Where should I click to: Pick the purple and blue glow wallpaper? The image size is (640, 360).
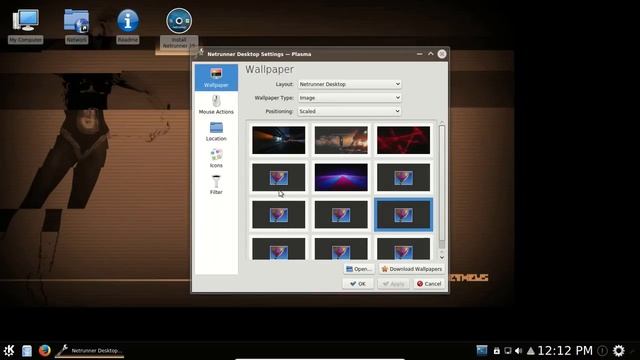click(341, 177)
